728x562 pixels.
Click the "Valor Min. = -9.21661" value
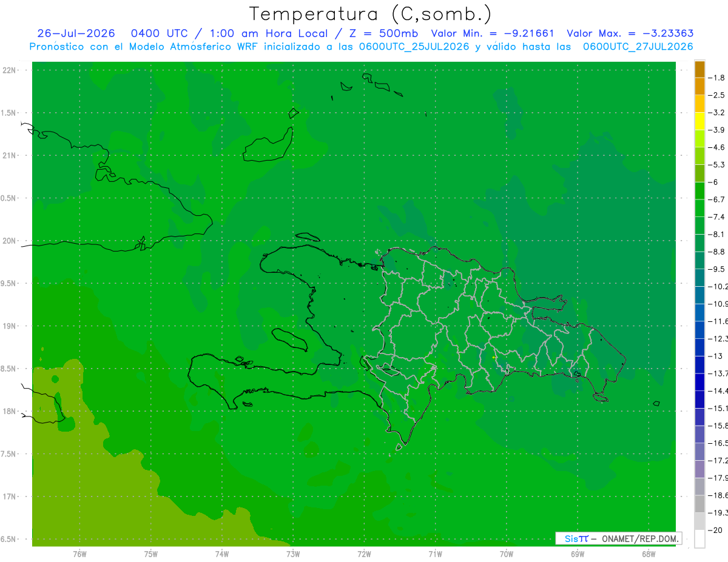493,33
